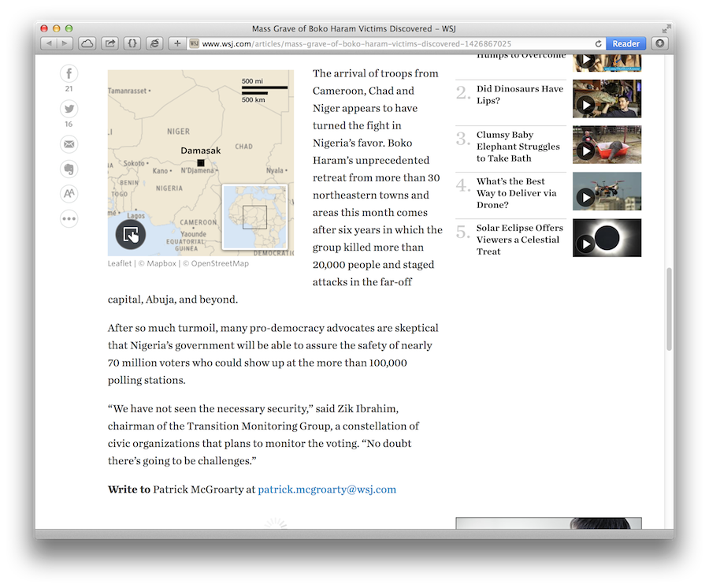Save article to Evernote elephant icon
The width and height of the screenshot is (709, 588).
[69, 169]
